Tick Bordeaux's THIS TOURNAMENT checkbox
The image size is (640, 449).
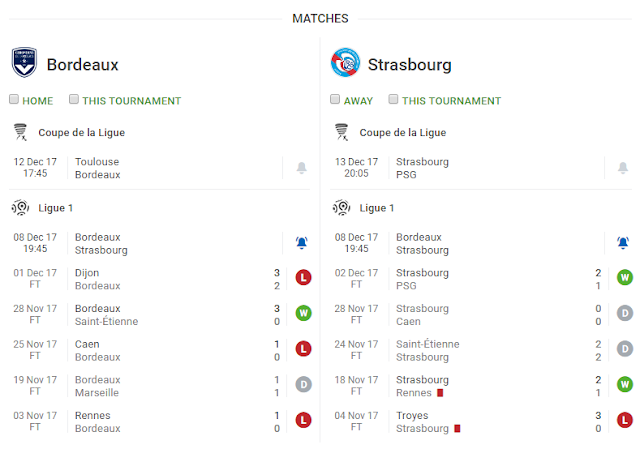[x=74, y=100]
